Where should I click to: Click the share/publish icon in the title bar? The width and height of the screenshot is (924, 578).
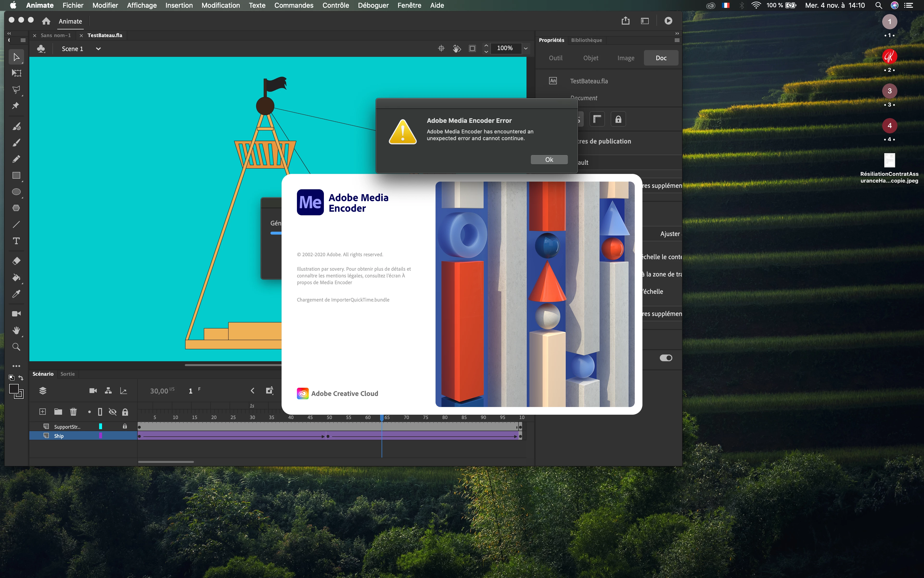pos(625,21)
